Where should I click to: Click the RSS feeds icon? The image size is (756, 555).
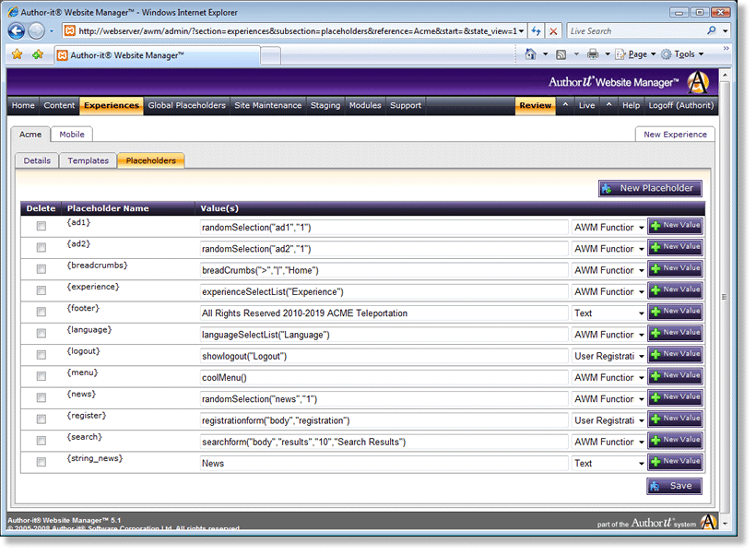click(x=561, y=54)
